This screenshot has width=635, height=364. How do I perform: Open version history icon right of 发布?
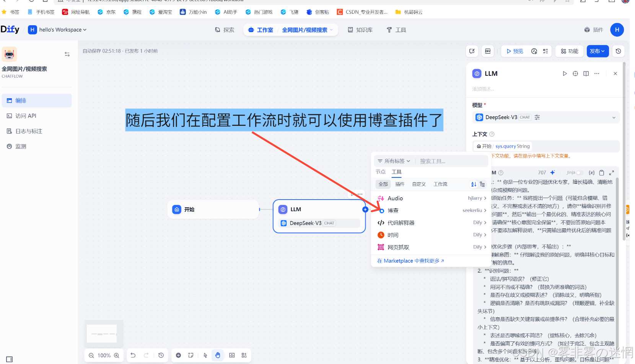(x=618, y=51)
